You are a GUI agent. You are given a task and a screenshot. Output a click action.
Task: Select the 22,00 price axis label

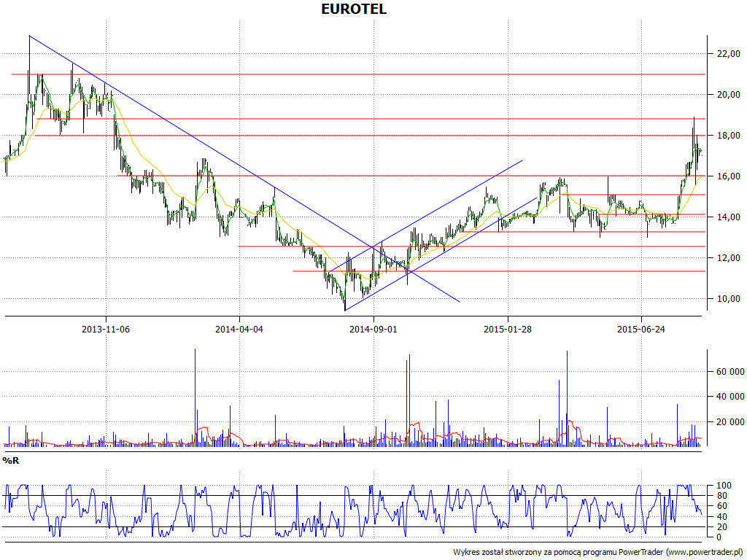pyautogui.click(x=729, y=54)
